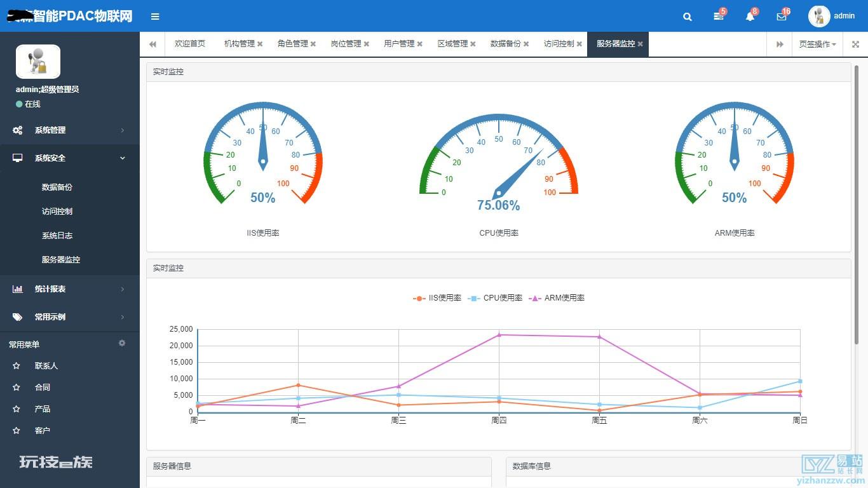Toggle the hamburger sidebar menu icon
The height and width of the screenshot is (488, 868).
click(x=155, y=17)
